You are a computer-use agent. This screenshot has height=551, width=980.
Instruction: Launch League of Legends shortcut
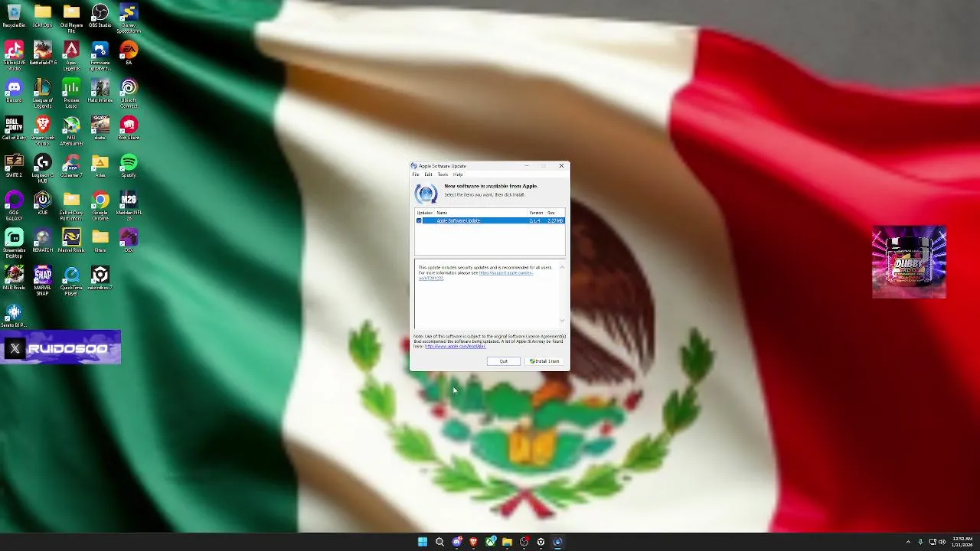(x=43, y=93)
